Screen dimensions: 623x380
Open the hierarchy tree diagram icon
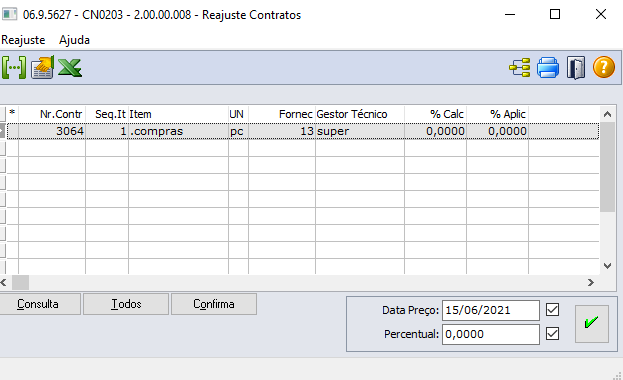tap(520, 67)
